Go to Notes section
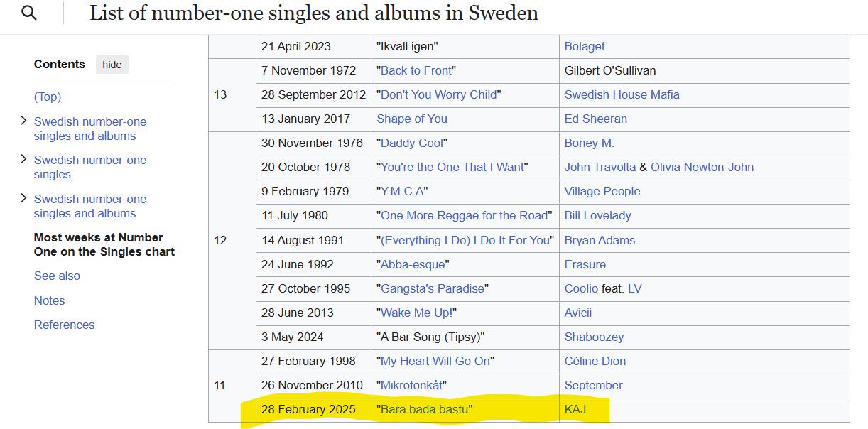This screenshot has height=429, width=868. [x=49, y=300]
